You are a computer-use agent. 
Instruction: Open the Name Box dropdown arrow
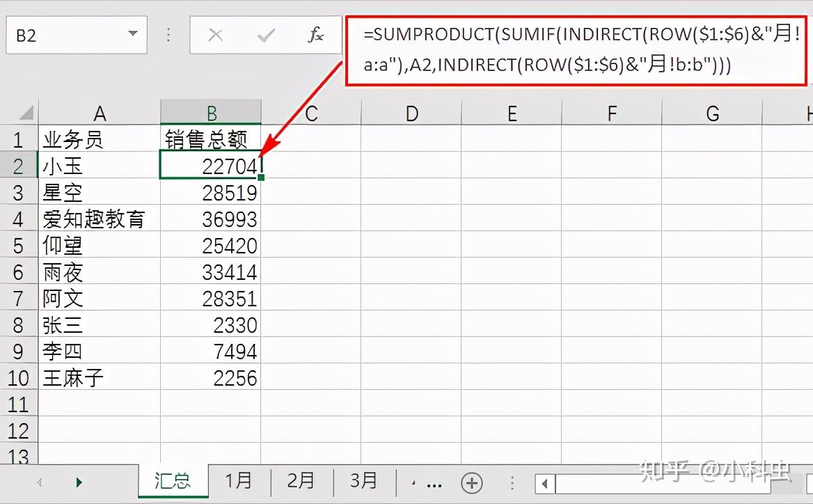tap(133, 34)
